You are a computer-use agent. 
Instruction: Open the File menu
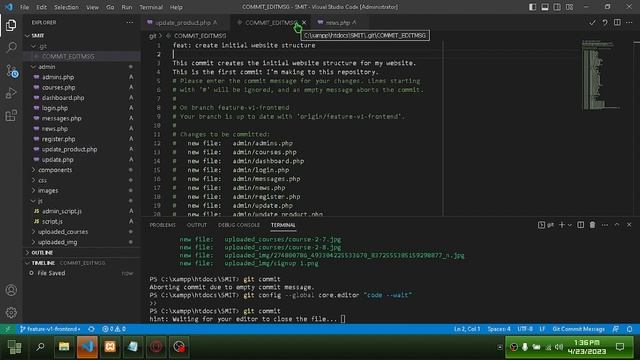point(24,7)
